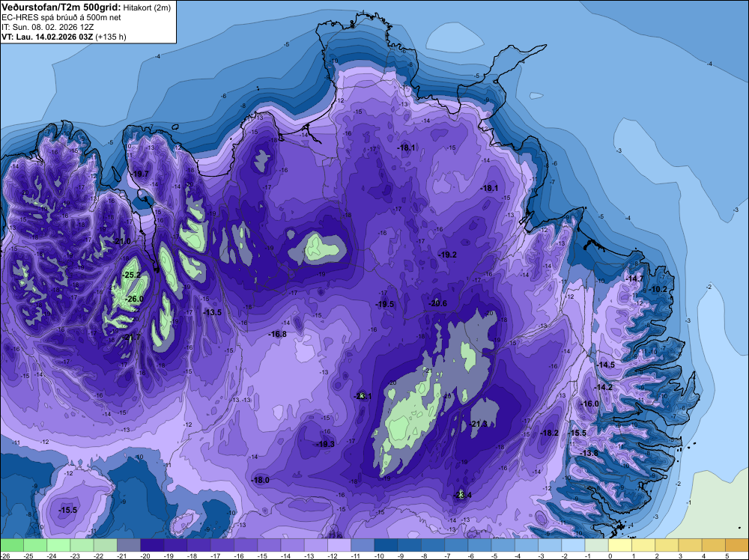Click the legend label '-25'

coord(28,556)
